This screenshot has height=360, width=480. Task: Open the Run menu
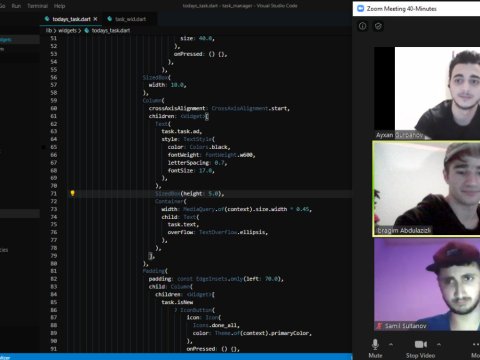click(16, 6)
